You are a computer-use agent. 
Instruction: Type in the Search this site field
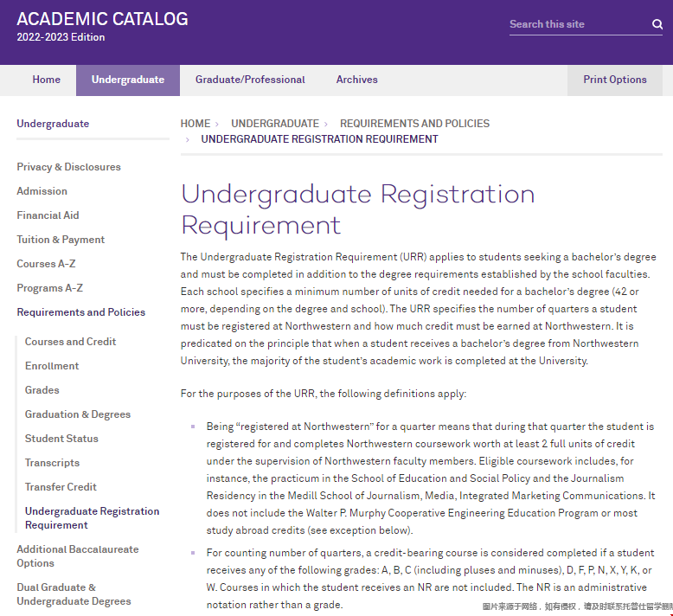pos(575,24)
